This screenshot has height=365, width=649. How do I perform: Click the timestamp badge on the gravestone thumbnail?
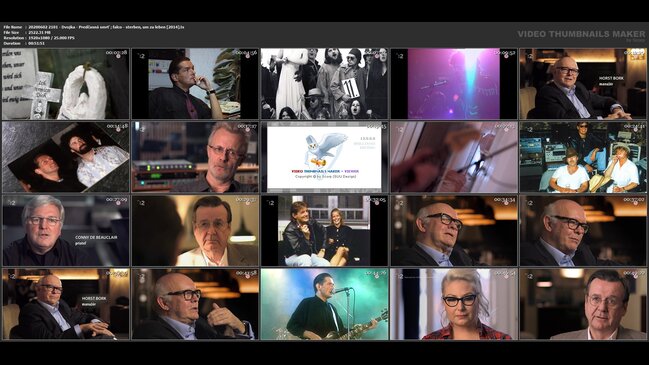coord(116,53)
